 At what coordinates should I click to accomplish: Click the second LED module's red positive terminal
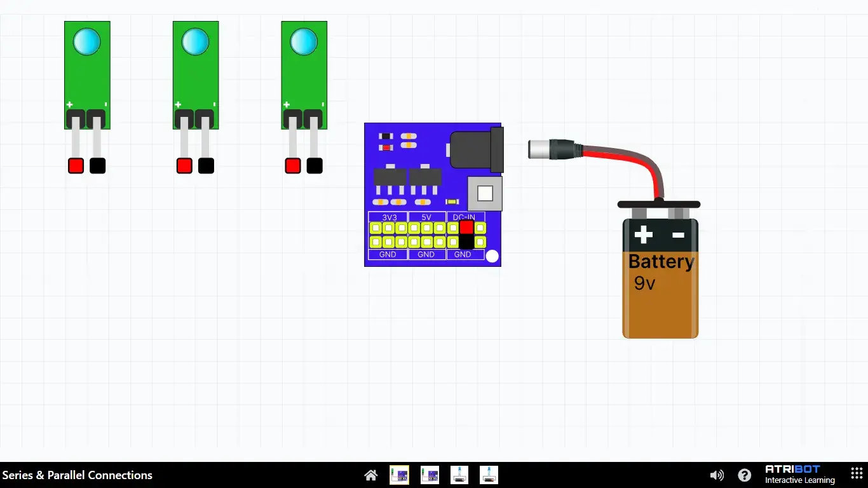[x=184, y=166]
